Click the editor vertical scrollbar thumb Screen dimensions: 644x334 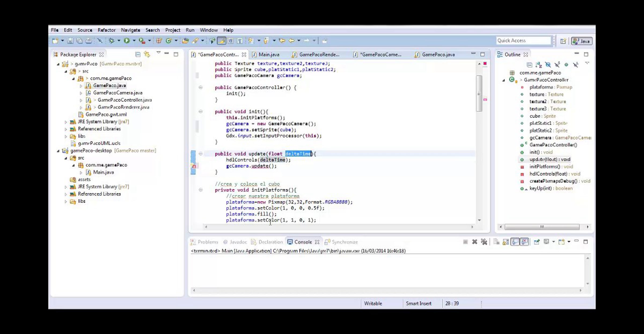479,93
